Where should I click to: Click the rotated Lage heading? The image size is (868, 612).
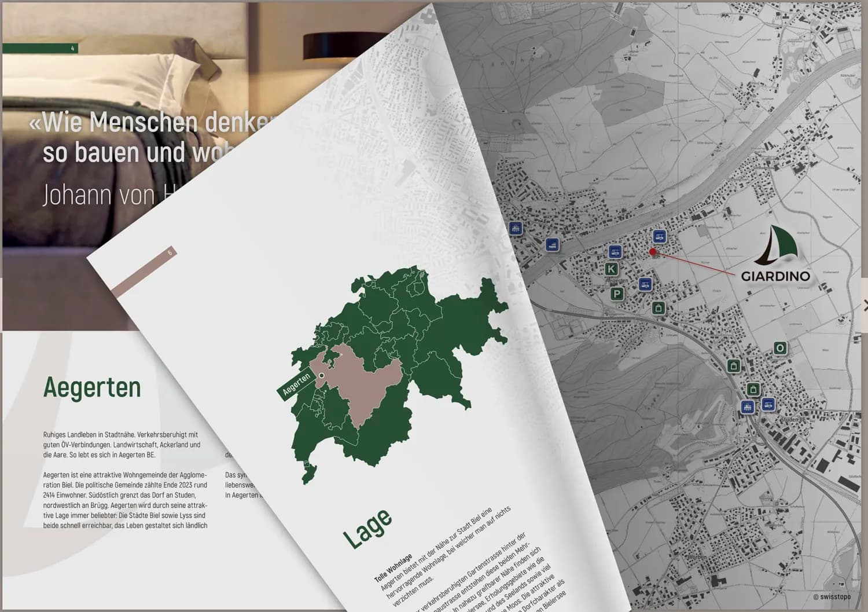tap(367, 528)
